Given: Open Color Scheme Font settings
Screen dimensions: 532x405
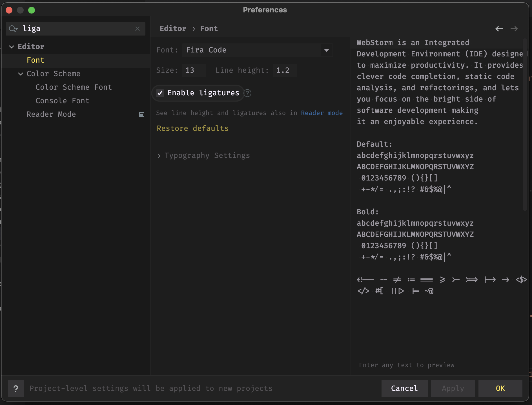Looking at the screenshot, I should click(x=74, y=87).
